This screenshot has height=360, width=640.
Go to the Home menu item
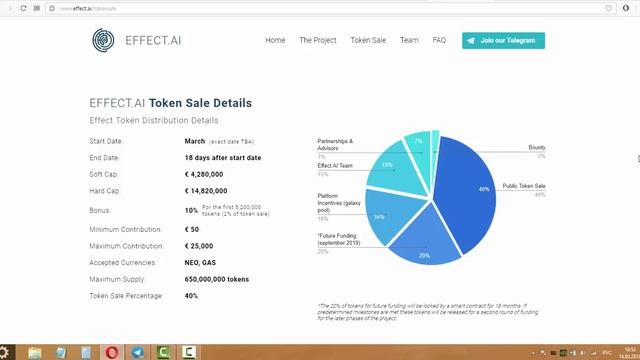275,40
